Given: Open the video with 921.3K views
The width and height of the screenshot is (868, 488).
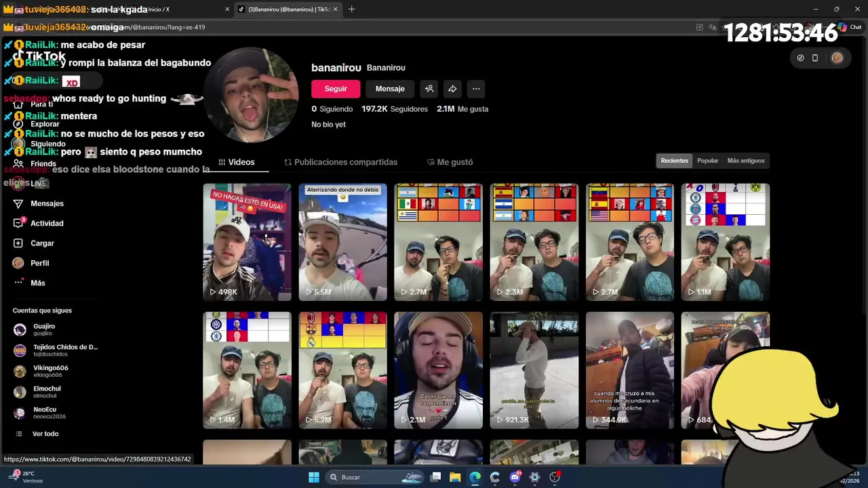Looking at the screenshot, I should pyautogui.click(x=534, y=370).
